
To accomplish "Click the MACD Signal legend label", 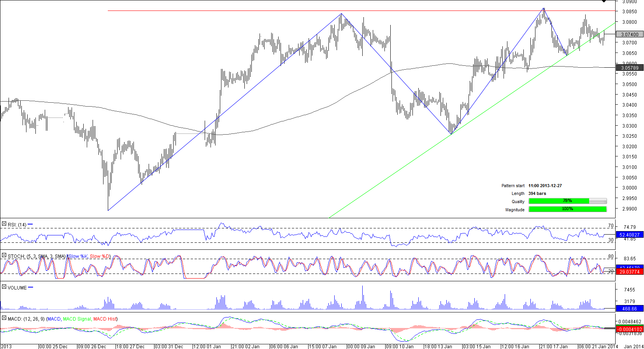I will click(x=77, y=319).
